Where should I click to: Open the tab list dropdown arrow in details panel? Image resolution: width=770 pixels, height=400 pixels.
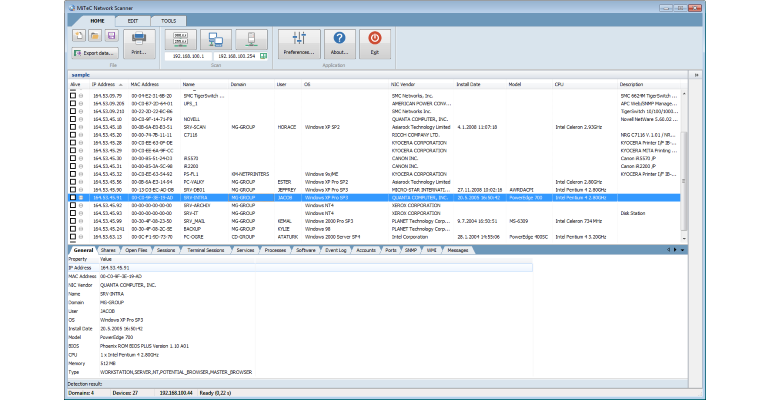[682, 250]
